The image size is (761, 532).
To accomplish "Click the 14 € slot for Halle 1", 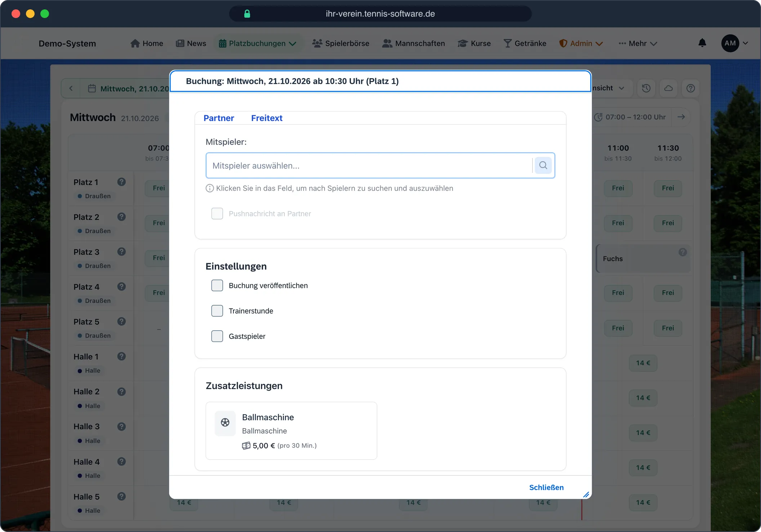I will tap(643, 363).
